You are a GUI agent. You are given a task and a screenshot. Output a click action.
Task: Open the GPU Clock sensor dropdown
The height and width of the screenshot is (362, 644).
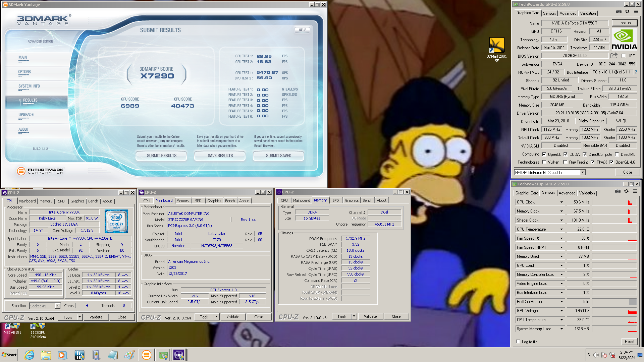(561, 202)
